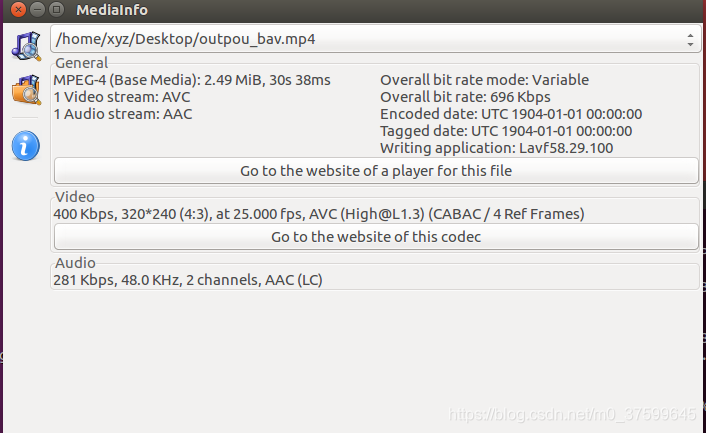Select the General section header

[81, 63]
